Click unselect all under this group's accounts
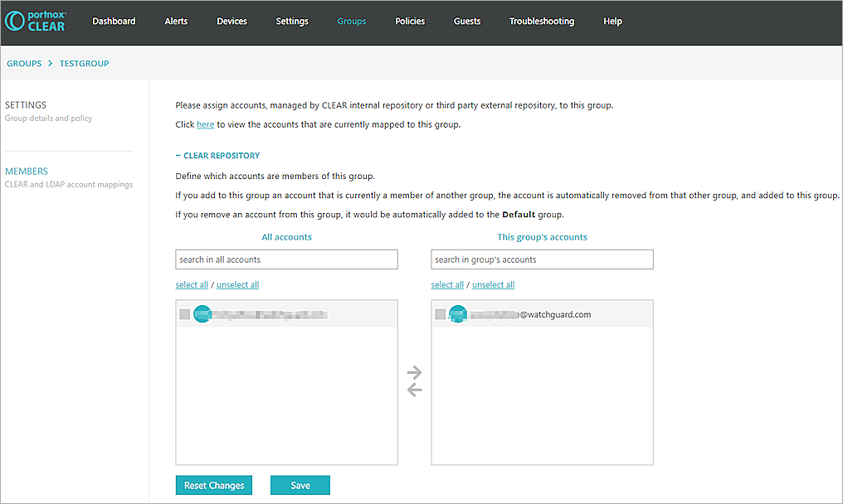 tap(493, 284)
